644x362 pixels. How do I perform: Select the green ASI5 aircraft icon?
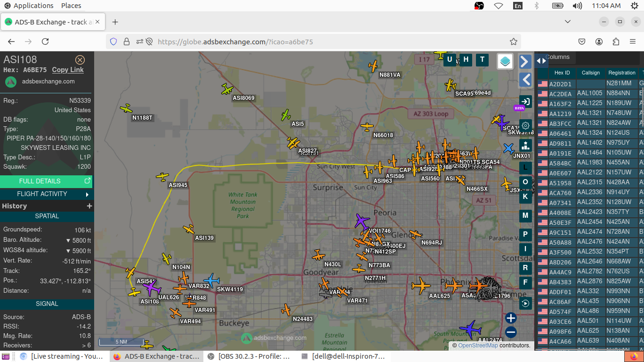point(285,115)
